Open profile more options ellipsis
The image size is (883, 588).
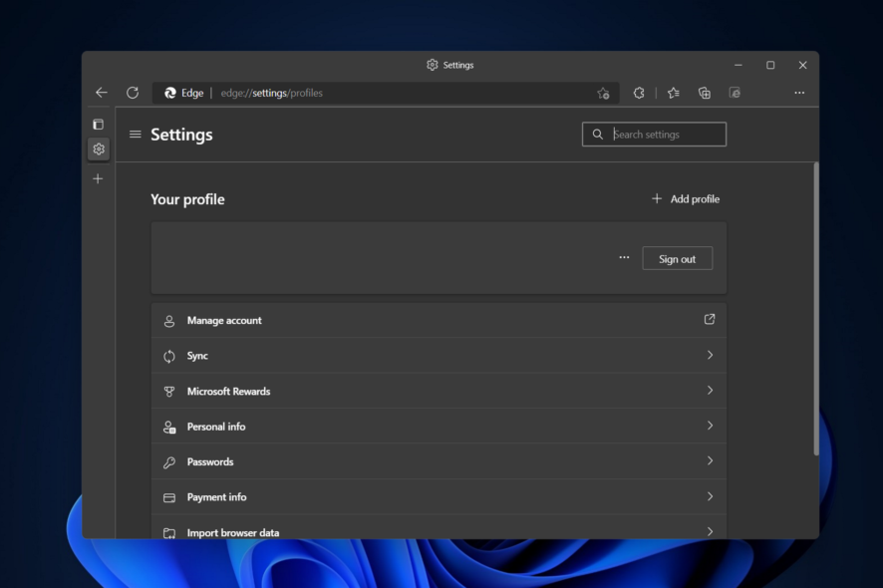tap(624, 257)
